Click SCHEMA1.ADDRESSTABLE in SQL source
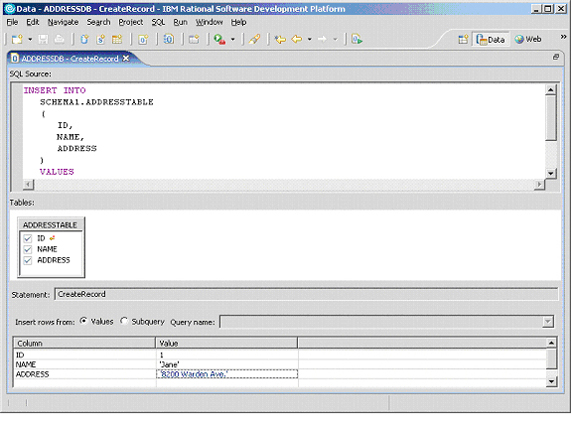Image resolution: width=572 pixels, height=430 pixels. click(x=97, y=102)
